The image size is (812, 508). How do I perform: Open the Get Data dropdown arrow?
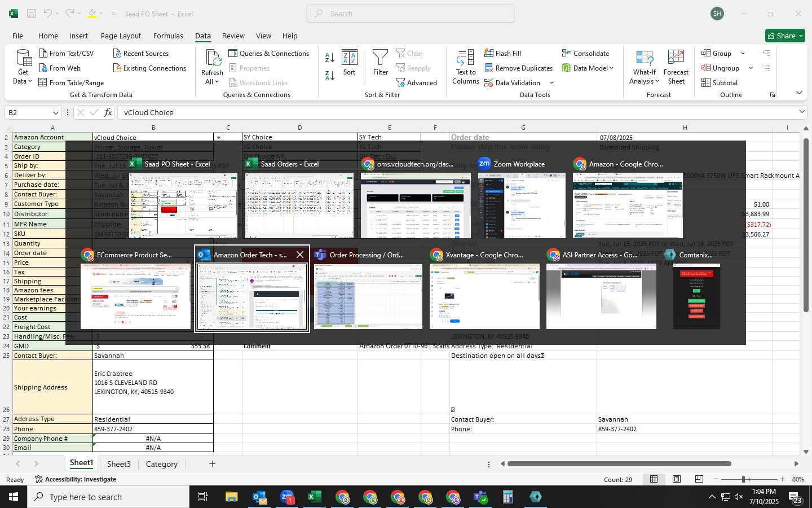30,81
